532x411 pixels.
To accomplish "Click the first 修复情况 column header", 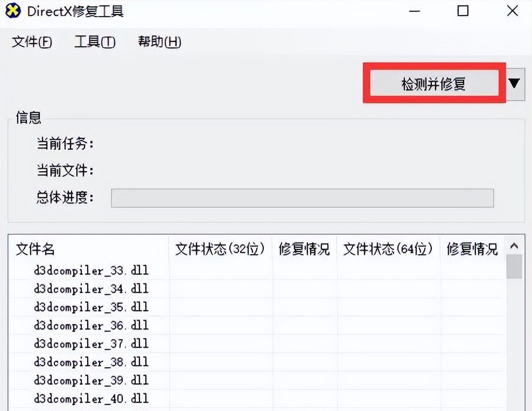I will 304,249.
